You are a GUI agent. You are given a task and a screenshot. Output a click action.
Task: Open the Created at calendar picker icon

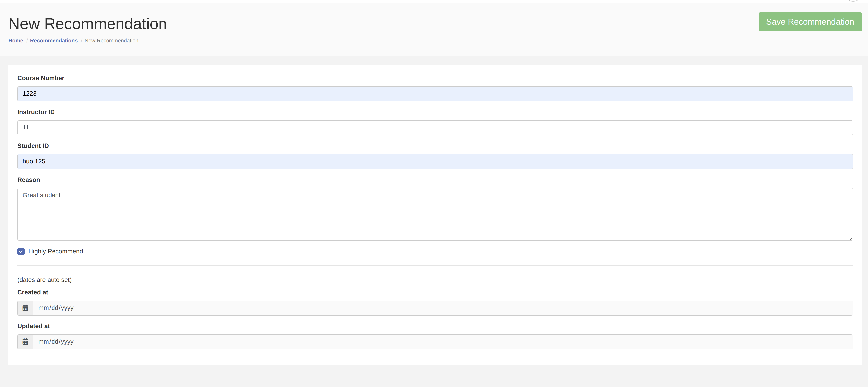(x=25, y=308)
